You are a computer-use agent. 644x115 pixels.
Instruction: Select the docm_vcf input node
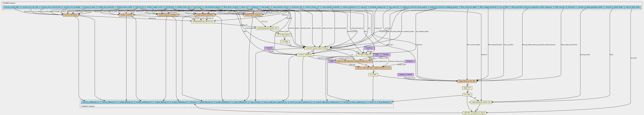pos(245,7)
